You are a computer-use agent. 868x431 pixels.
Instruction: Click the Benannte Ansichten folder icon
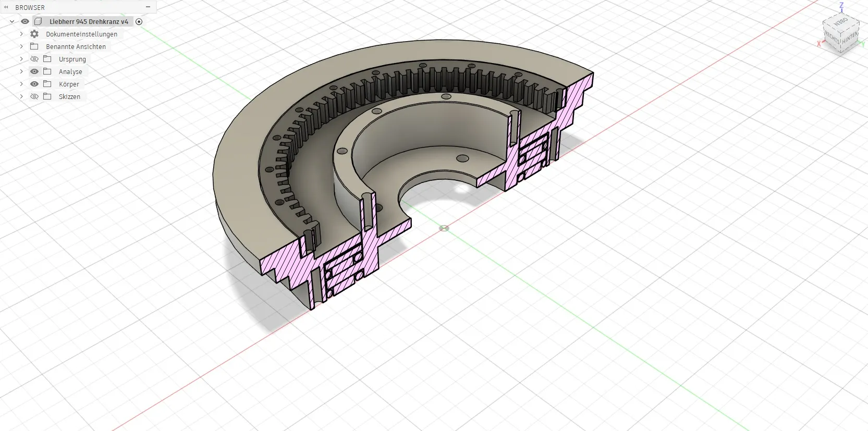coord(34,46)
